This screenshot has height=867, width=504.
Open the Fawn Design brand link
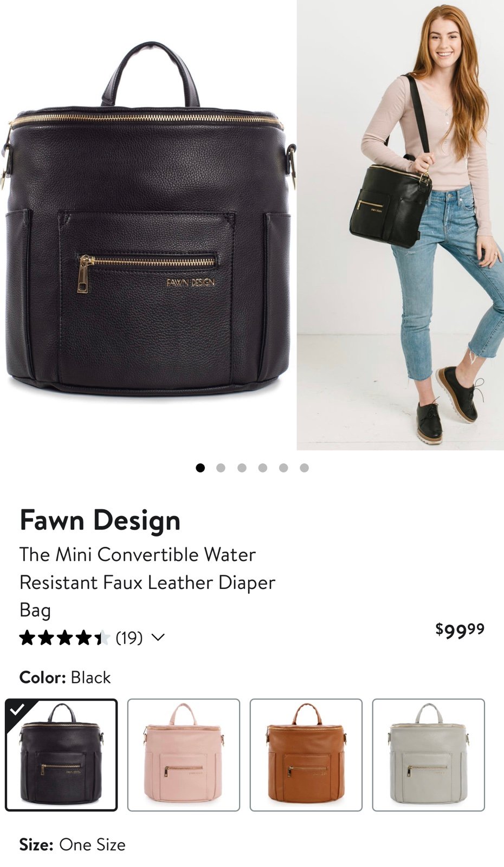point(100,520)
